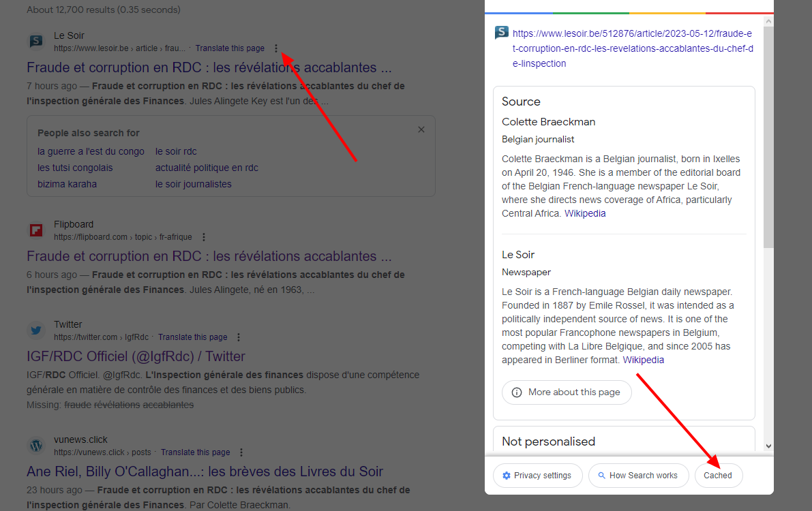Open the lesoir.be article URL in panel
812x511 pixels.
point(632,48)
